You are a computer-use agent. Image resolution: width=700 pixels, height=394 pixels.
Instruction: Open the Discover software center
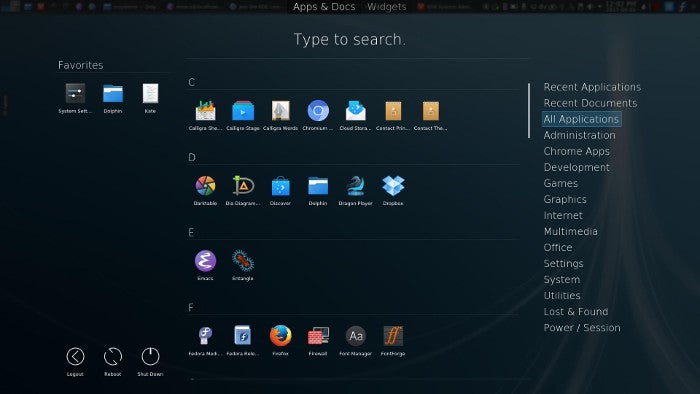(280, 190)
